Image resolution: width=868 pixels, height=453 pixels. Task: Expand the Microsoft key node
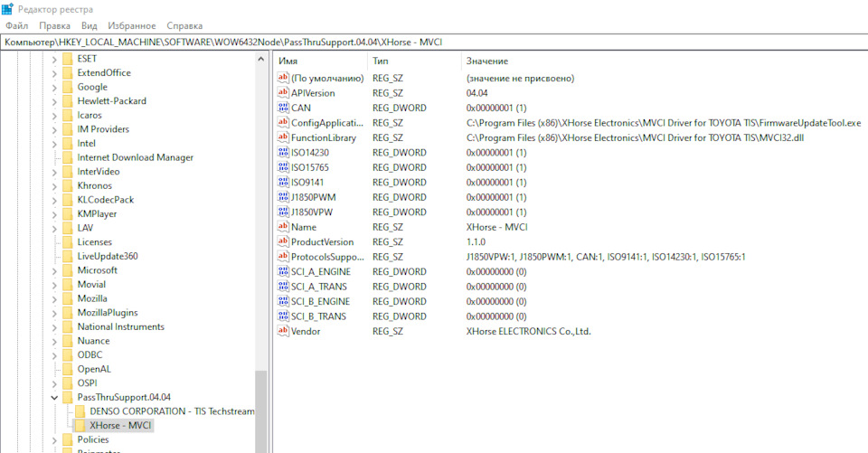coord(54,270)
